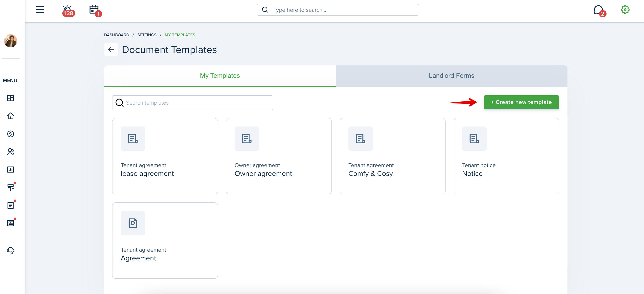Open the Agreement template title
644x294 pixels.
pos(138,258)
